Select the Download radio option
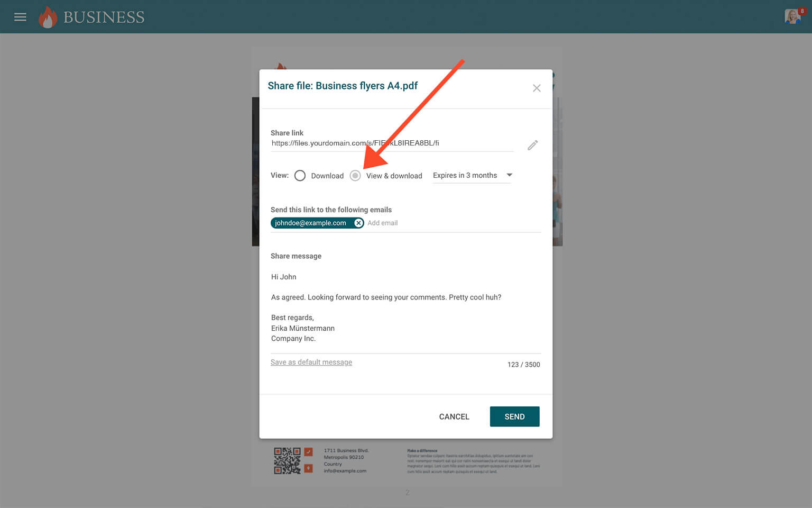The image size is (812, 508). click(x=300, y=176)
